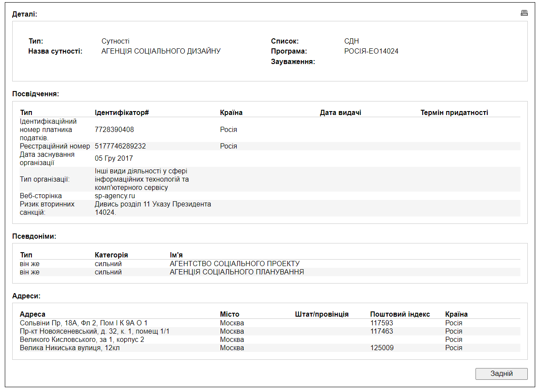Click the printer icon at top right

tap(524, 13)
